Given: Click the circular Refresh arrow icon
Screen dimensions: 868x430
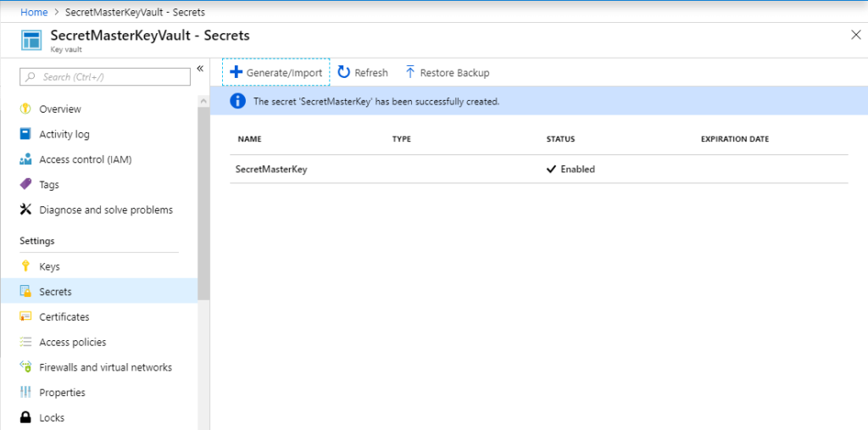Looking at the screenshot, I should click(344, 73).
